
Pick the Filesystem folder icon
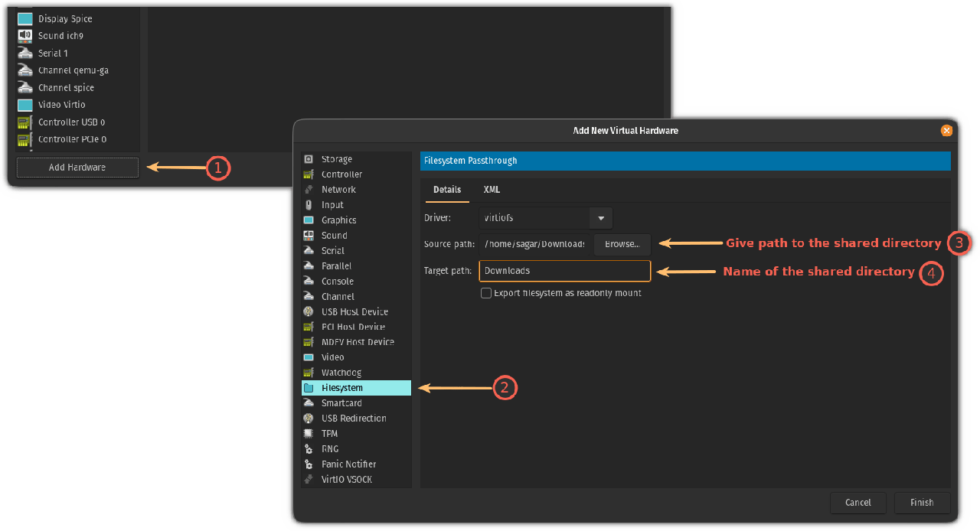pos(309,388)
